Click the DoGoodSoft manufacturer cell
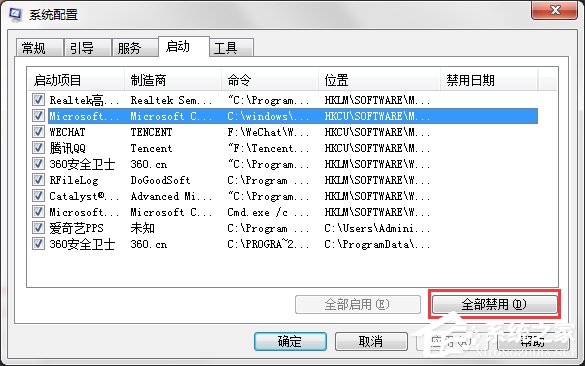The height and width of the screenshot is (366, 585). tap(160, 180)
